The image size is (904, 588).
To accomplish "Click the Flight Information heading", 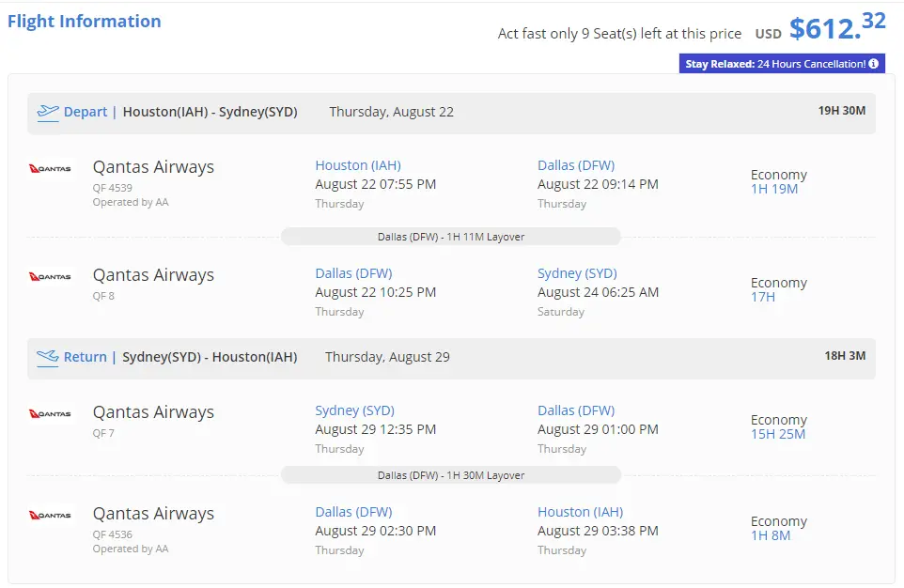I will pyautogui.click(x=85, y=22).
